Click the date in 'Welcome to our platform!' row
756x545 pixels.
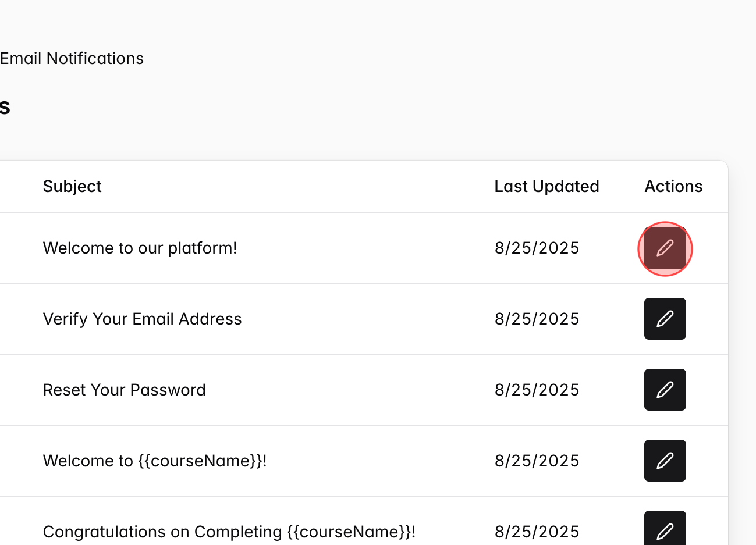(537, 248)
